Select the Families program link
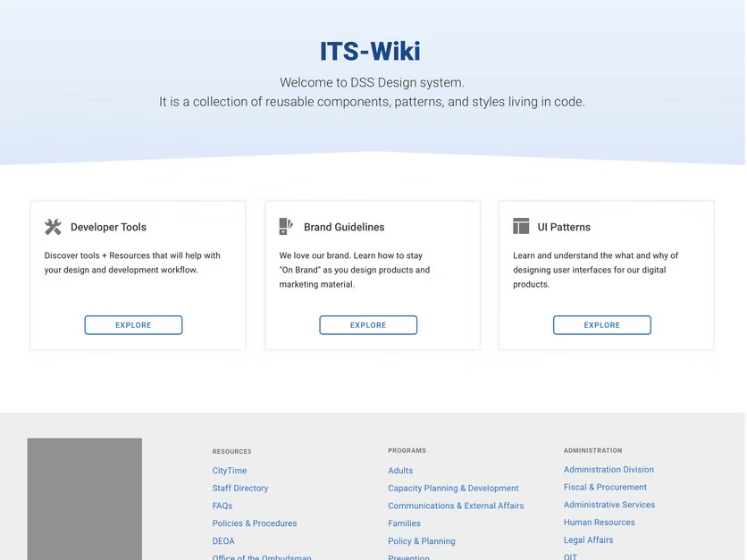 404,523
